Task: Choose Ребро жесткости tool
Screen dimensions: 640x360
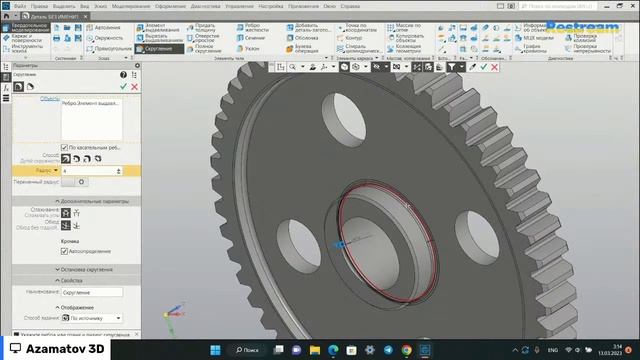Action: pos(253,28)
